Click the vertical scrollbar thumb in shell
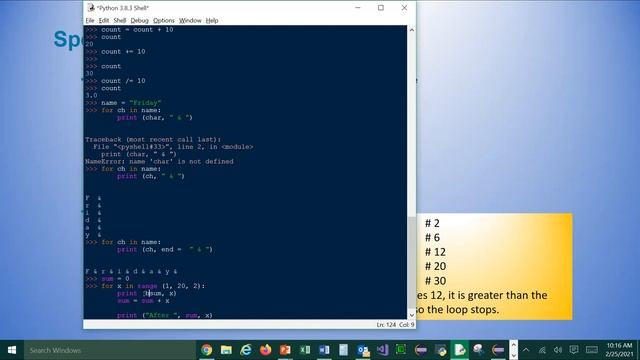Image resolution: width=640 pixels, height=360 pixels. coord(411,263)
